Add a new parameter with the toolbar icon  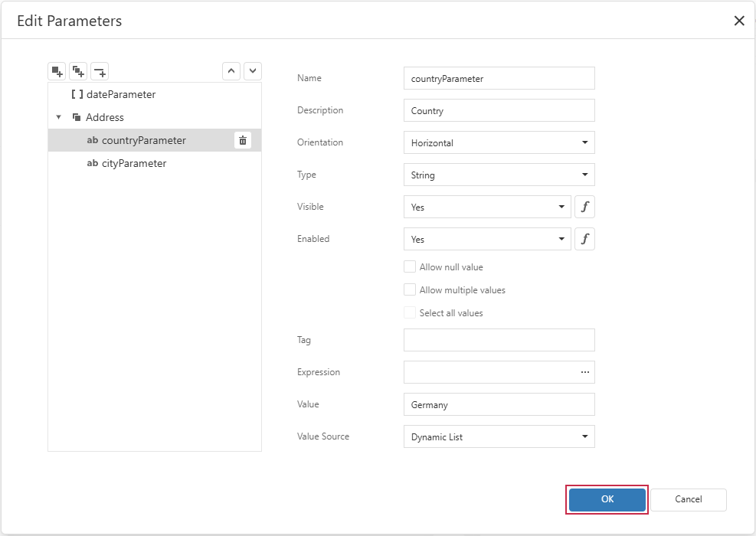coord(57,72)
